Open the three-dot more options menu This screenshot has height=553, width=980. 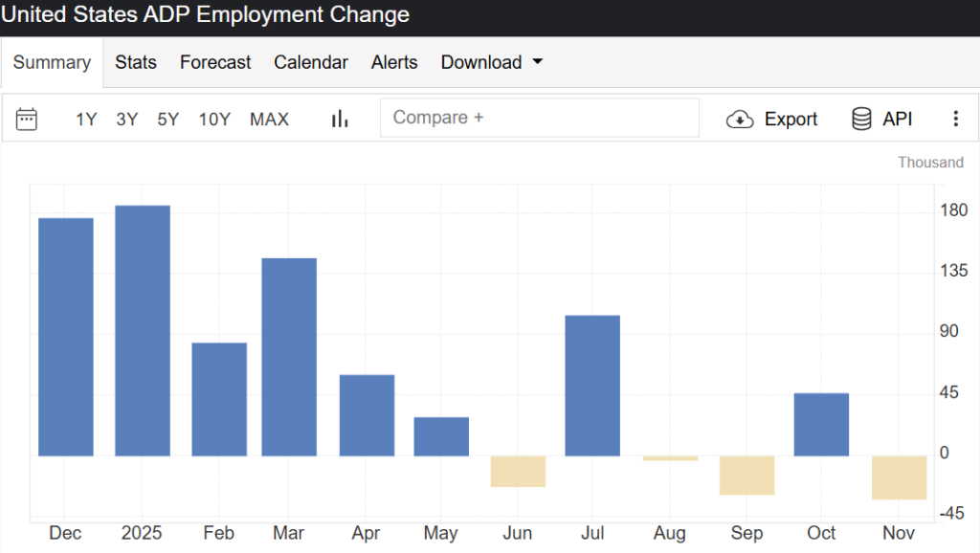point(955,119)
